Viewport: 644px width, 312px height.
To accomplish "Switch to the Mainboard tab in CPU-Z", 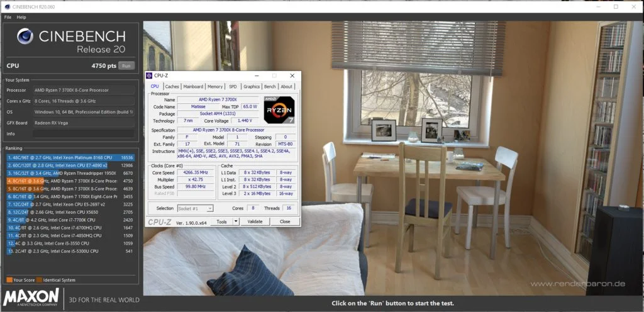I will point(193,87).
